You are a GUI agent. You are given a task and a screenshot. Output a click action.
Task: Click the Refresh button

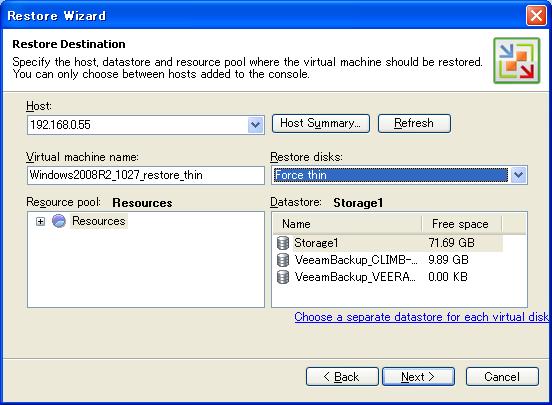(x=414, y=123)
